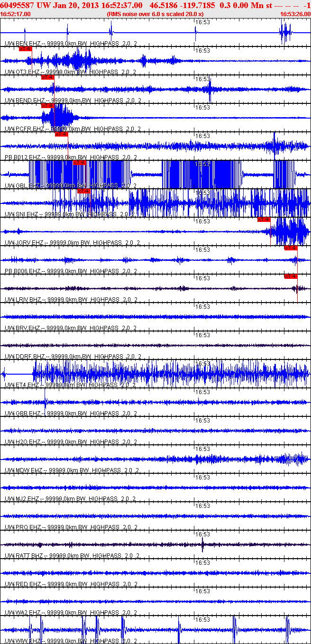Click the RMS noise scaling text
Viewport: 311px width, 644px height.
click(155, 14)
